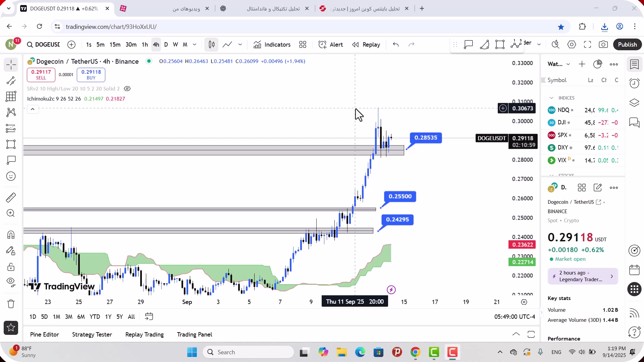This screenshot has width=644, height=362.
Task: Open the quick search lightbulb icon
Action: click(555, 45)
